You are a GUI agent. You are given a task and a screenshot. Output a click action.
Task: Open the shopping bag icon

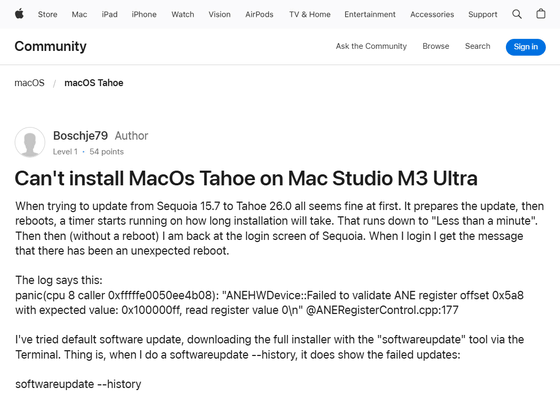pyautogui.click(x=541, y=14)
